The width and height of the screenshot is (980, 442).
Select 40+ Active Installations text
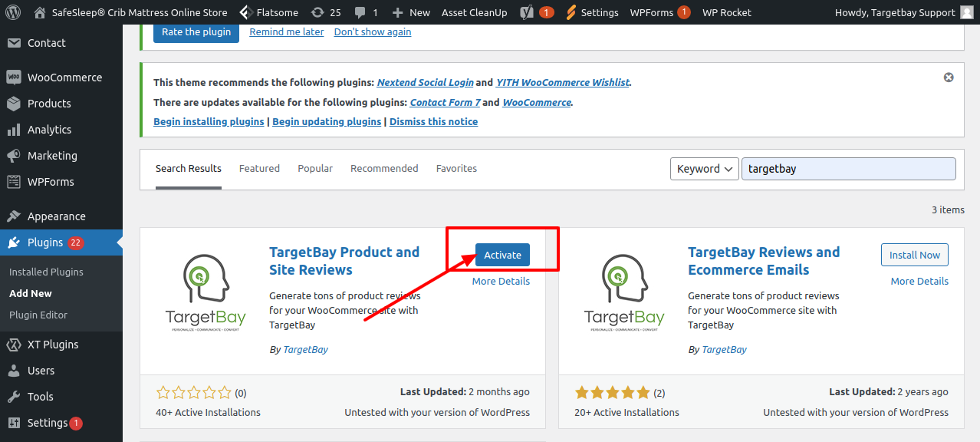click(208, 413)
